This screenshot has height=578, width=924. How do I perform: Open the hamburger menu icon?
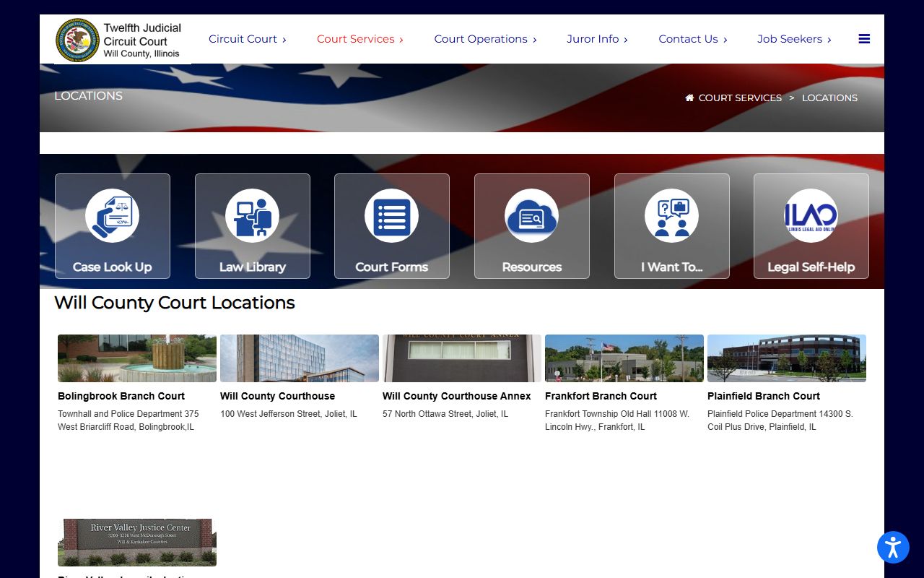(x=864, y=39)
